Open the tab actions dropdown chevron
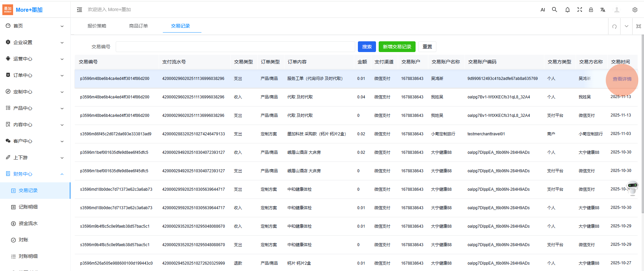The width and height of the screenshot is (644, 271). [x=626, y=26]
